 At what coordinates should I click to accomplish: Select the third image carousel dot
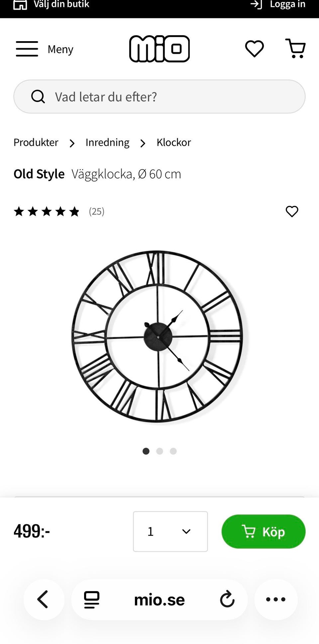pos(173,451)
